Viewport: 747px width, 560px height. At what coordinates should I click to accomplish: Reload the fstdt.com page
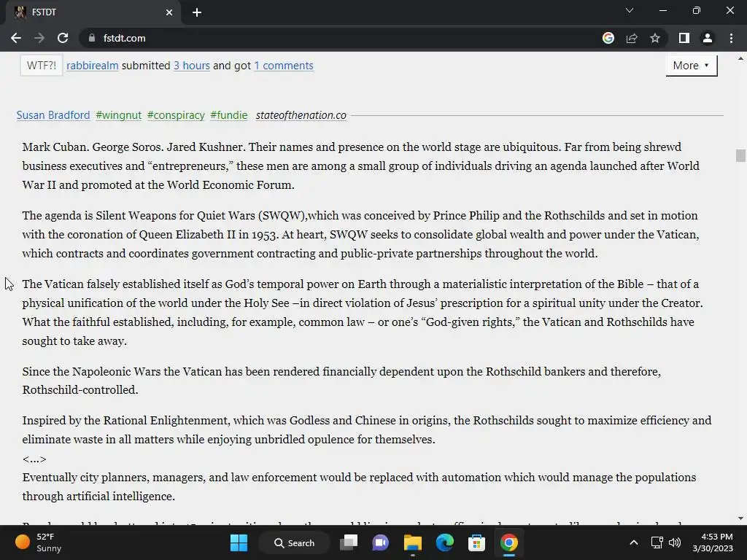click(x=63, y=38)
